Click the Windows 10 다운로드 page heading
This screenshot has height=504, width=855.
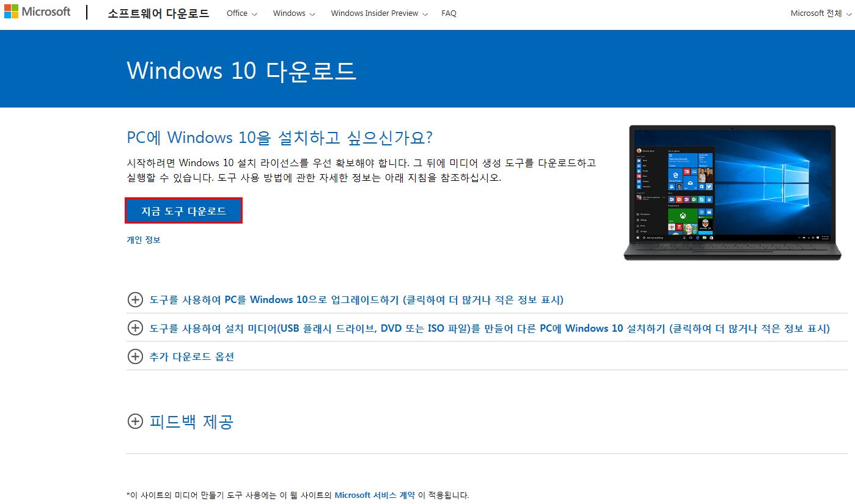point(241,70)
